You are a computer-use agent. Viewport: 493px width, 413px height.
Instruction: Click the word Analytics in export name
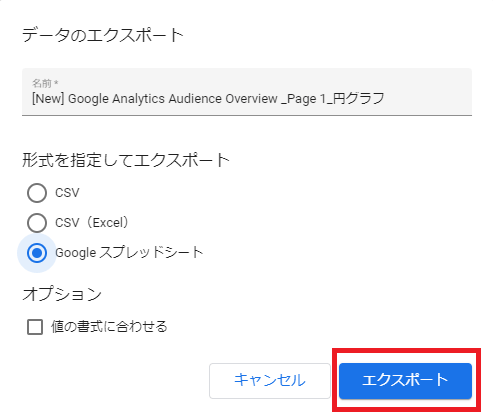pos(138,99)
